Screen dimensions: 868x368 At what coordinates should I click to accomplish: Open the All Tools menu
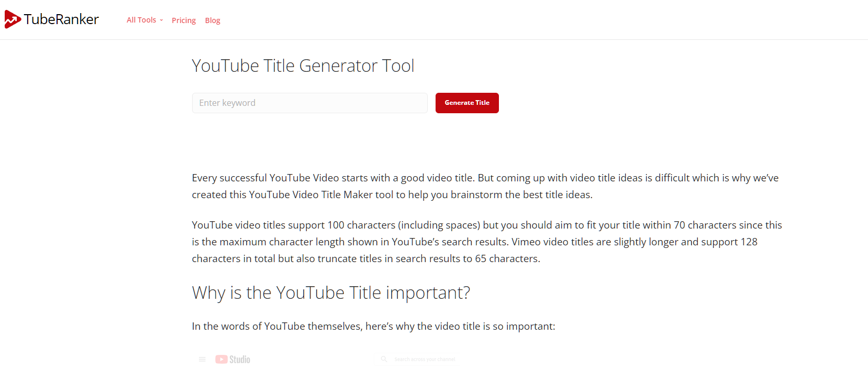coord(141,20)
